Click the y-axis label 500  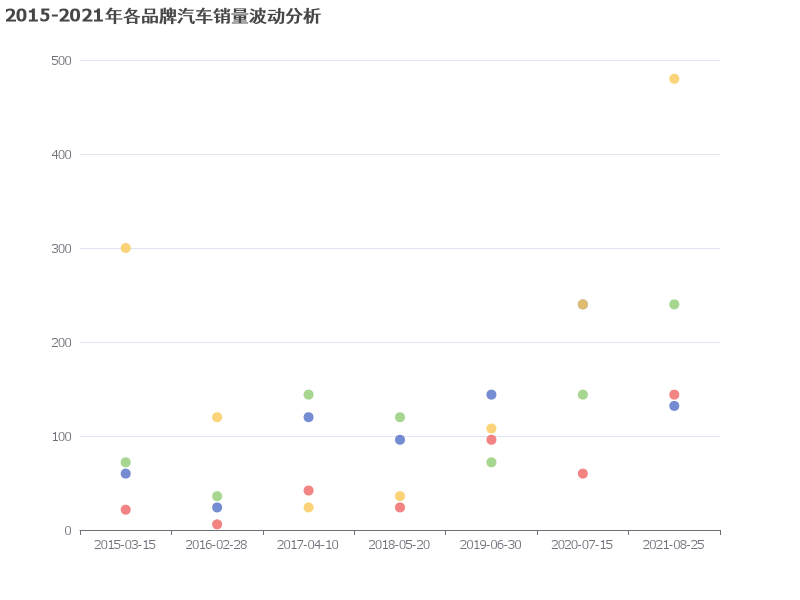tap(61, 61)
